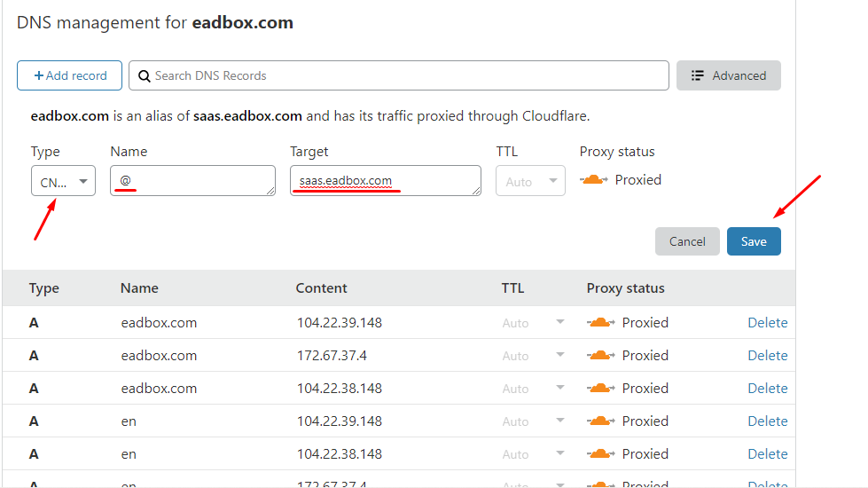This screenshot has height=488, width=868.
Task: Select the en name in 104.22.39.148 row
Action: pos(129,421)
